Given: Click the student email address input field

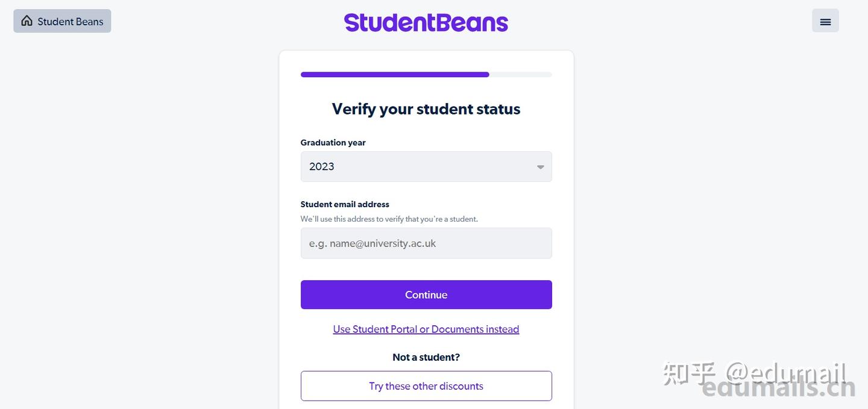Looking at the screenshot, I should [x=426, y=243].
